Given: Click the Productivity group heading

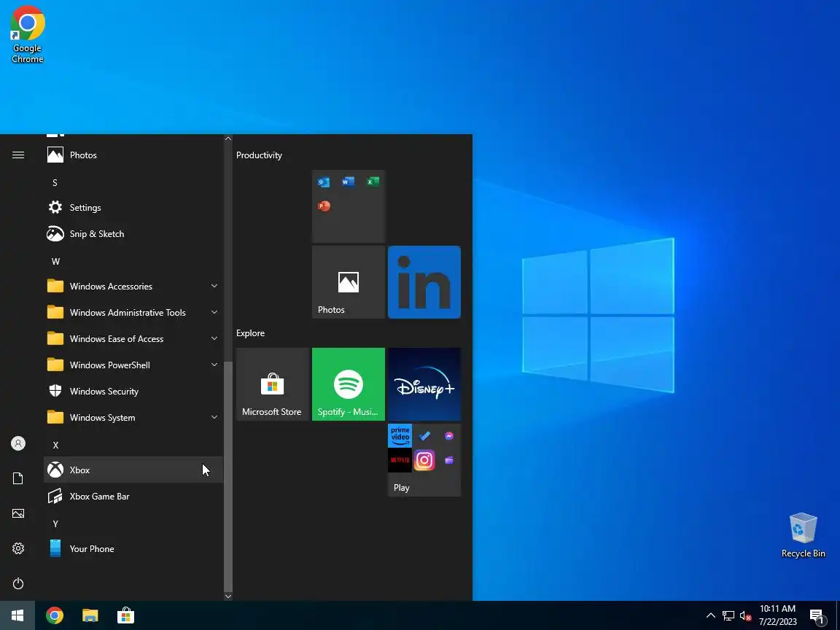Looking at the screenshot, I should [x=260, y=155].
